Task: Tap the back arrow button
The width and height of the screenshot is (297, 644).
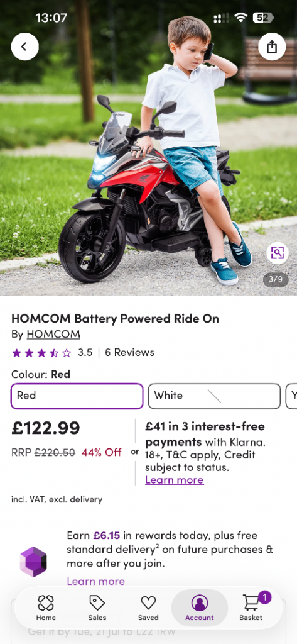Action: click(x=25, y=47)
